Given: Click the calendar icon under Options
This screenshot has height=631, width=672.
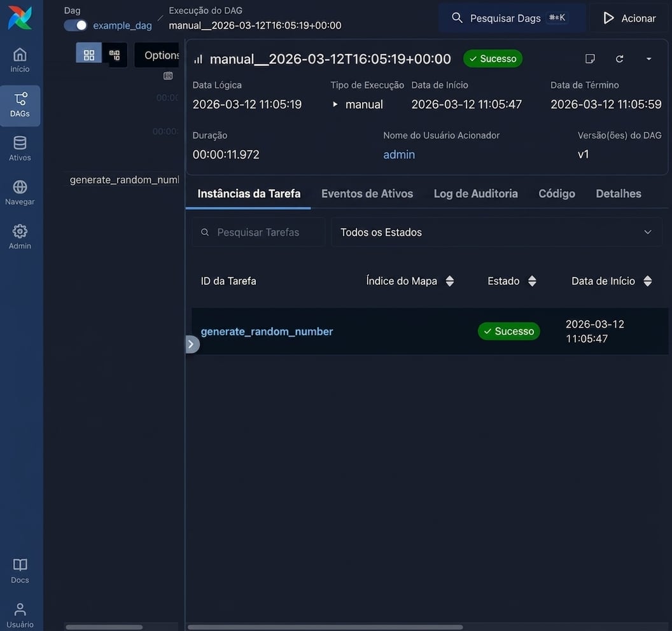Looking at the screenshot, I should click(168, 76).
